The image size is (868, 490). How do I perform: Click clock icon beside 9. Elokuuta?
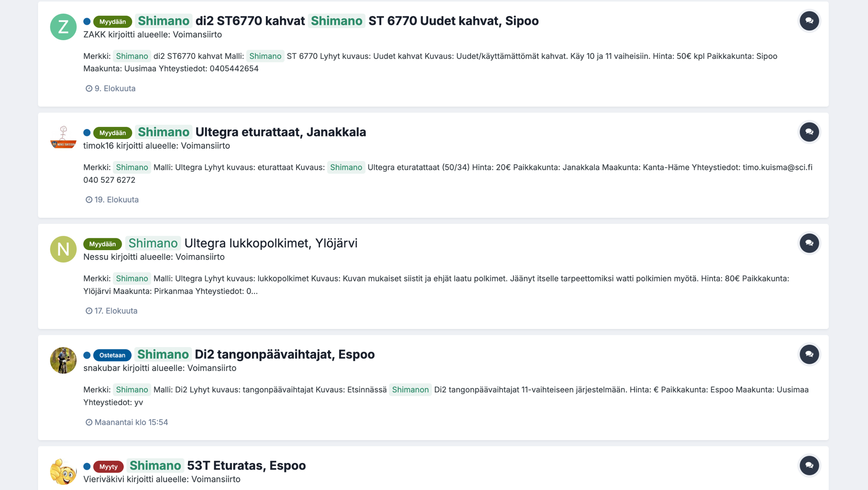[89, 88]
